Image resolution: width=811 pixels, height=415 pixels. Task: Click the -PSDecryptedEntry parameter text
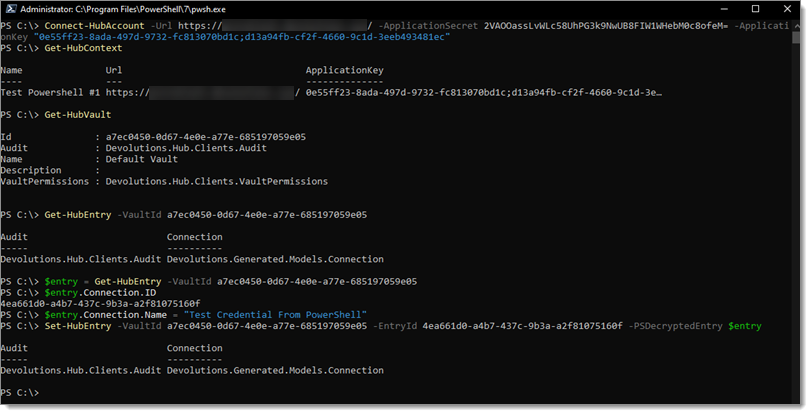[683, 325]
